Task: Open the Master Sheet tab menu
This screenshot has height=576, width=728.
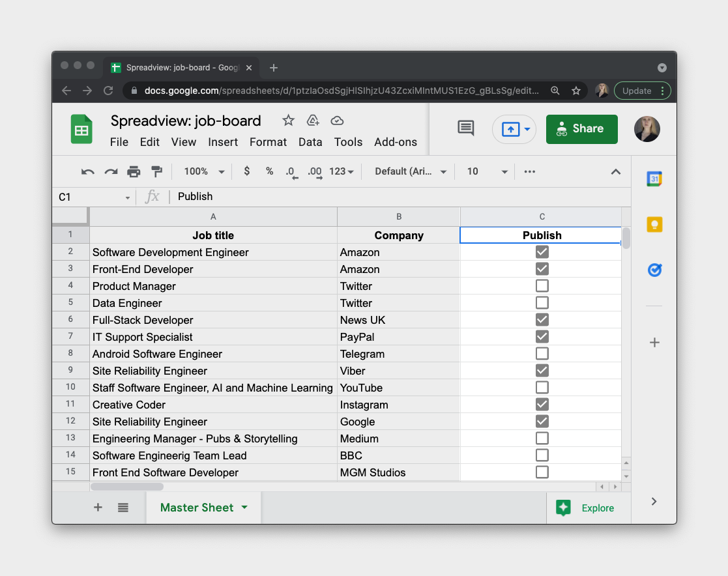Action: [244, 507]
